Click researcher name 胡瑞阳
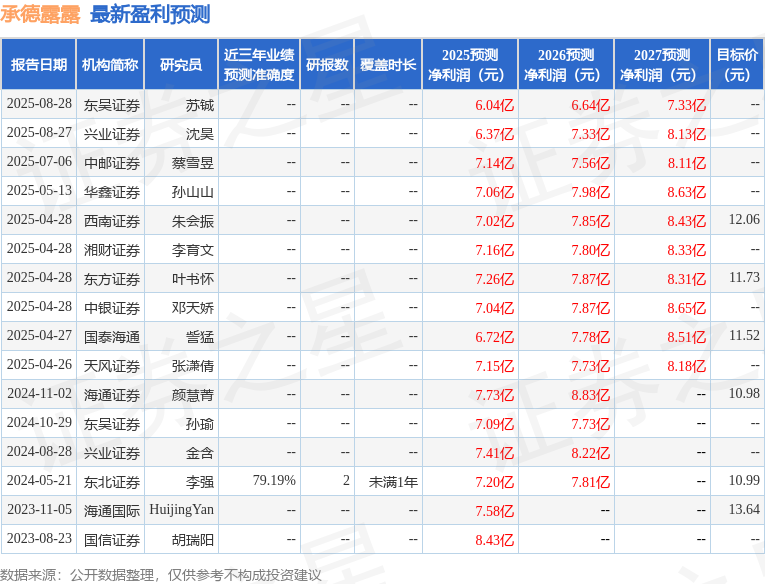The width and height of the screenshot is (765, 584). pyautogui.click(x=193, y=540)
